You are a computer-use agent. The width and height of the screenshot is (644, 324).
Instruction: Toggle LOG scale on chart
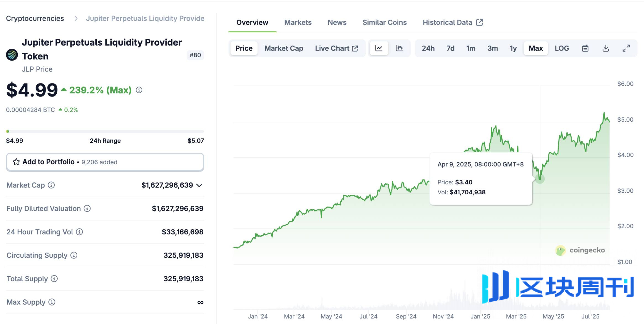(x=562, y=48)
